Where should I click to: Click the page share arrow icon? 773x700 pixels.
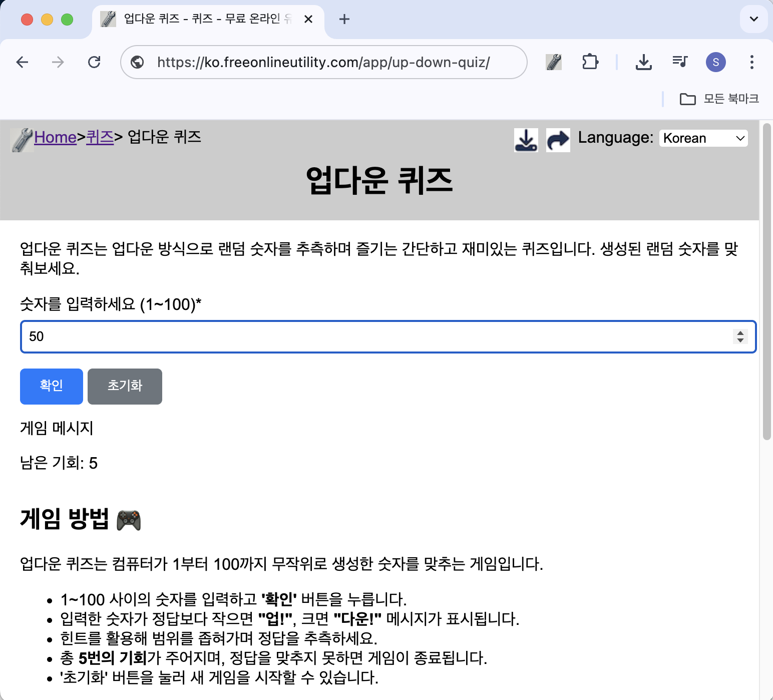pos(558,140)
